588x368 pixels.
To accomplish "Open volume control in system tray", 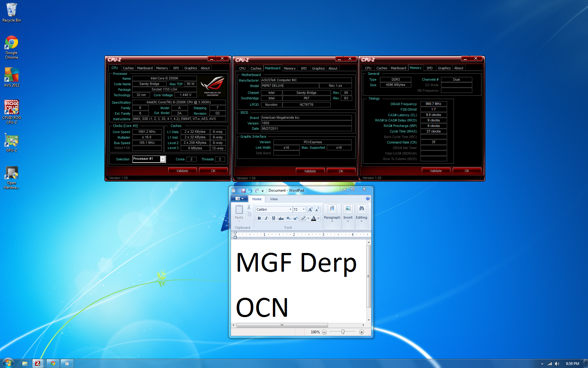I will tap(557, 364).
